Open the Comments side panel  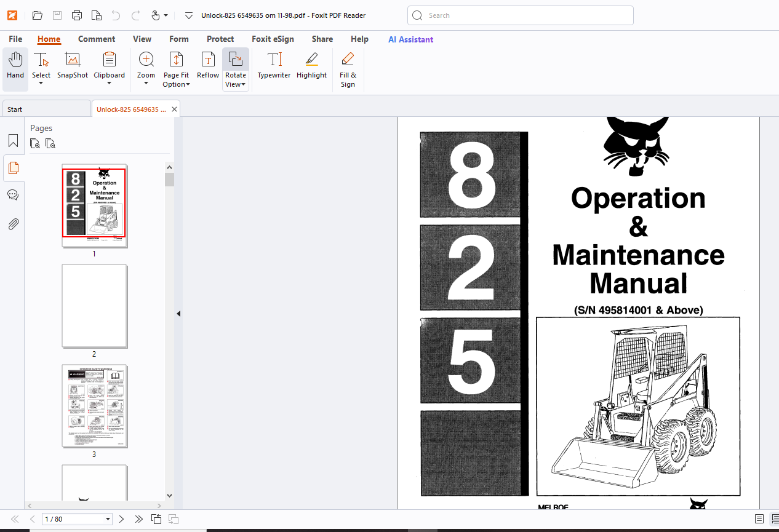pos(13,195)
